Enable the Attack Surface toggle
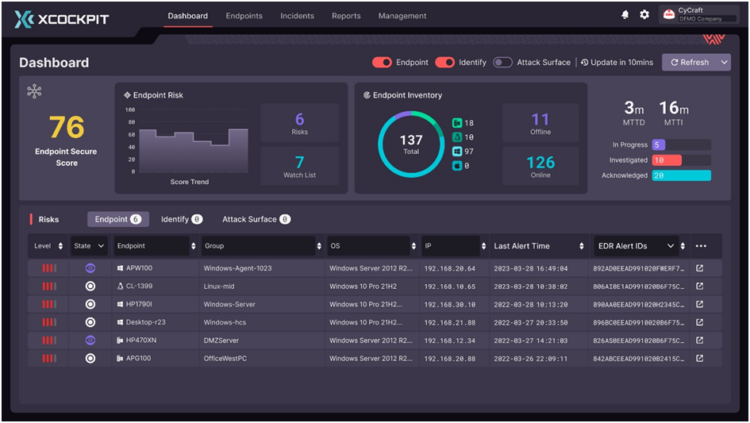 pyautogui.click(x=503, y=62)
